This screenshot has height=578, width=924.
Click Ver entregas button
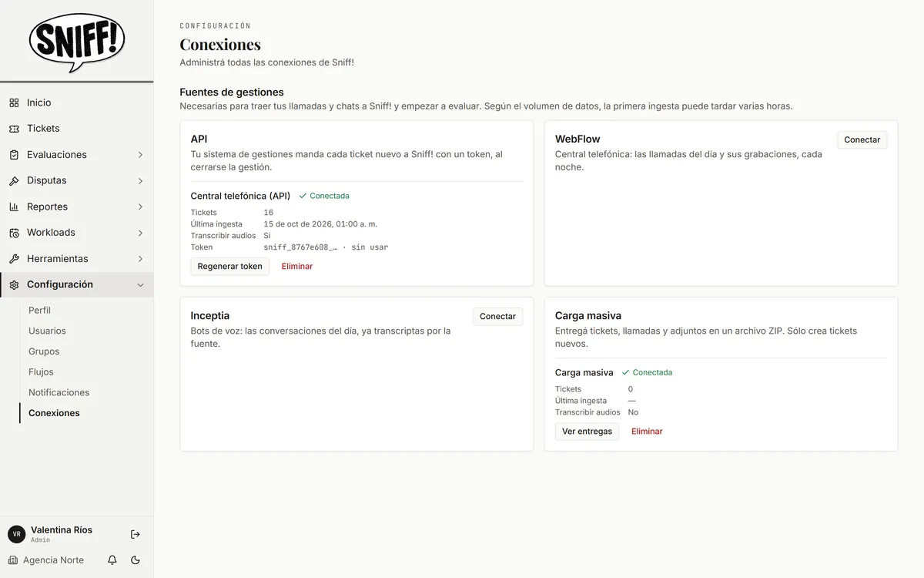tap(587, 432)
